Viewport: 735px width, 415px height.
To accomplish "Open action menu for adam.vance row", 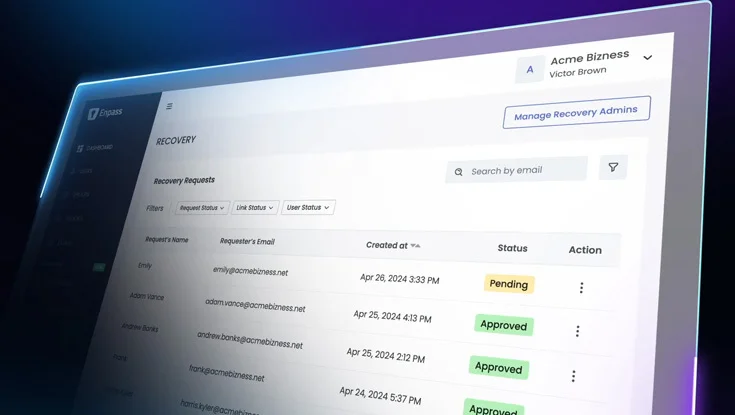I will 578,331.
